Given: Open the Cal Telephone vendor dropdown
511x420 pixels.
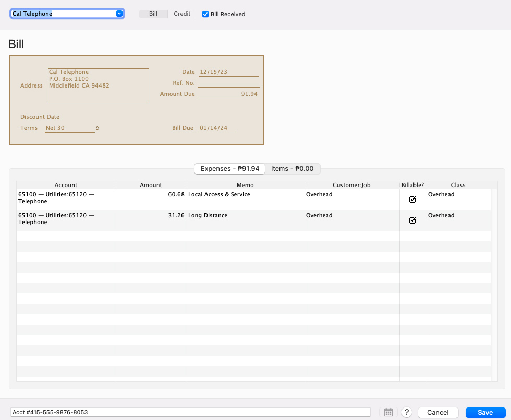Looking at the screenshot, I should click(x=119, y=13).
